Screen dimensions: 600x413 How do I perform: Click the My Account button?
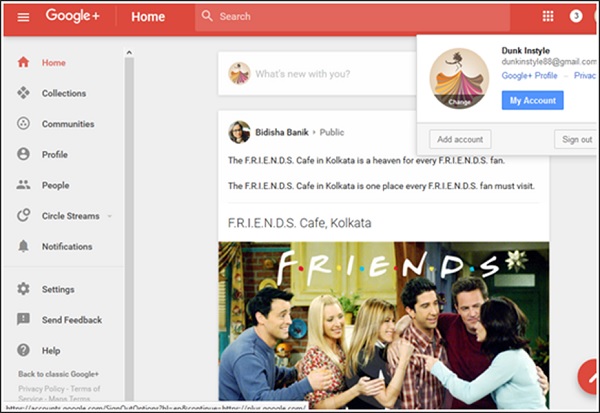pos(532,100)
